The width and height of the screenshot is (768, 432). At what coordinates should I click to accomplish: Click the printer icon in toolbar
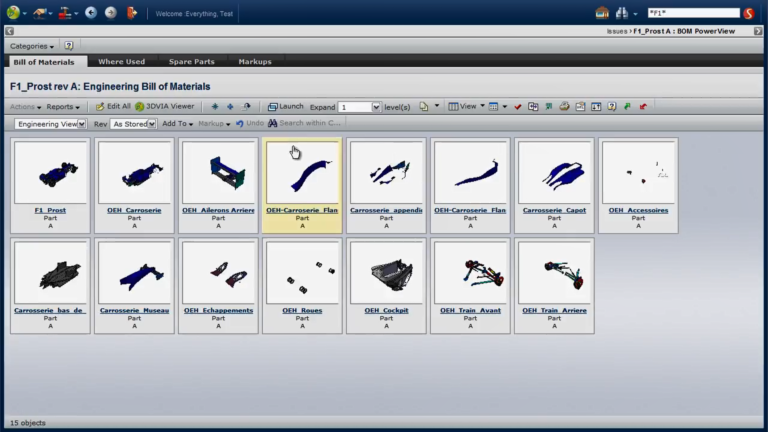point(564,106)
